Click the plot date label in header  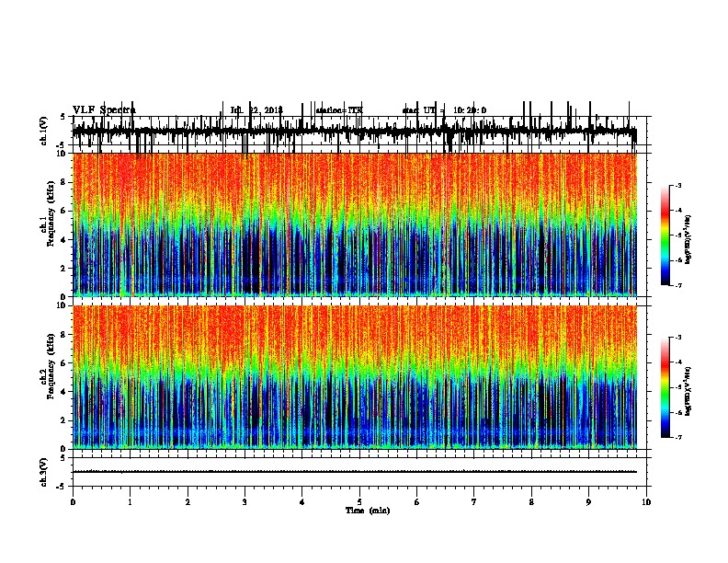click(256, 110)
